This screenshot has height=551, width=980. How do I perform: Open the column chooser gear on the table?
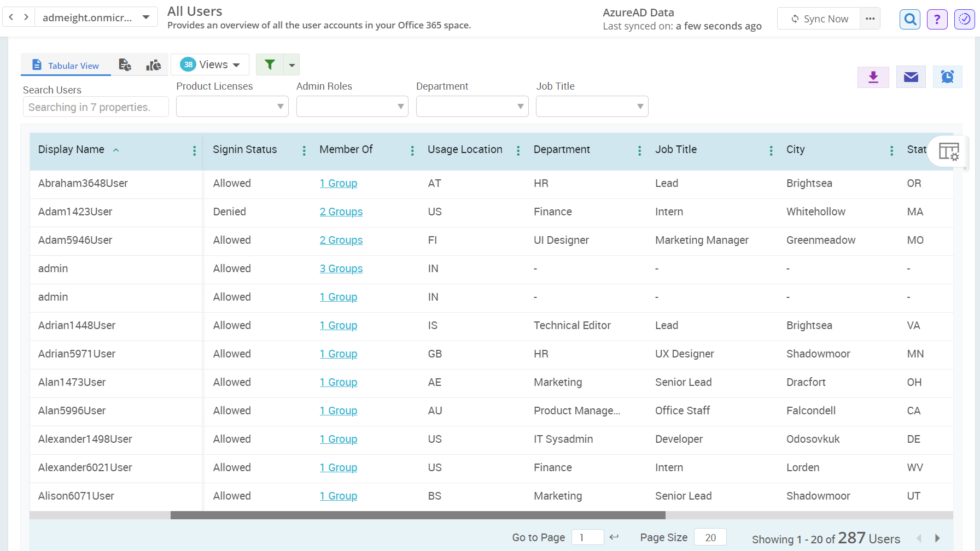click(x=949, y=151)
